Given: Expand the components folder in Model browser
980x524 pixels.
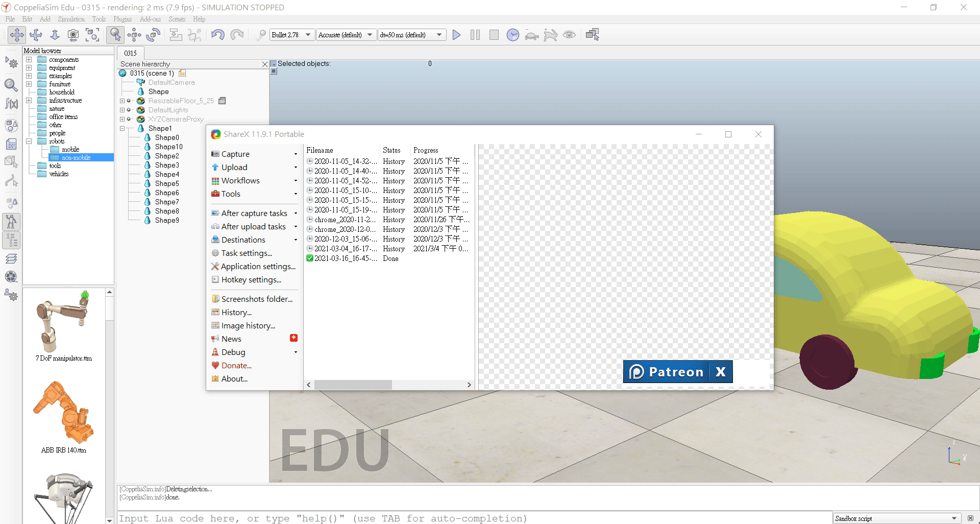Looking at the screenshot, I should [x=29, y=60].
